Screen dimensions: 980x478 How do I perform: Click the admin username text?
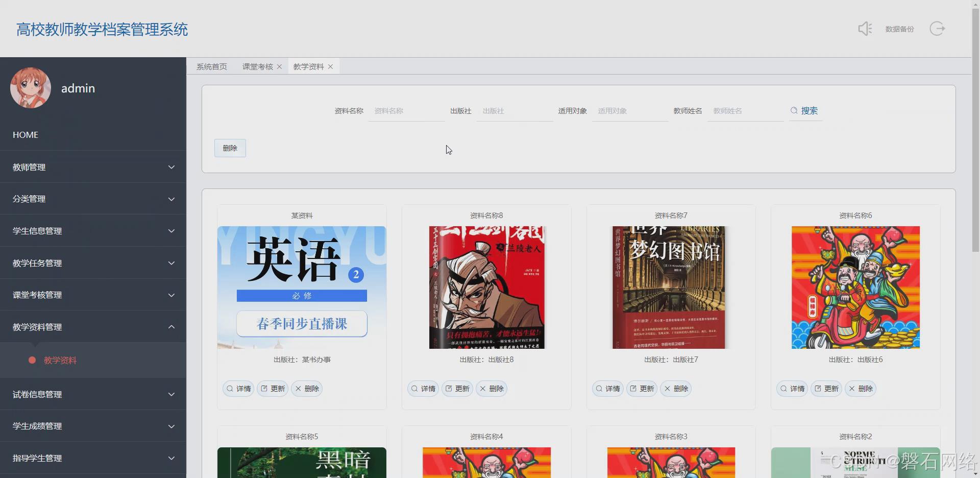[x=78, y=88]
